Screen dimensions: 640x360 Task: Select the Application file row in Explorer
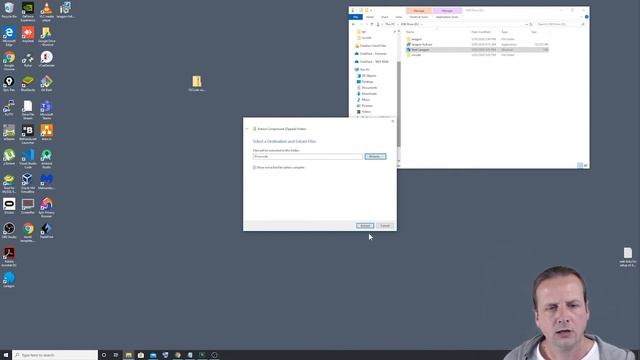coord(477,44)
